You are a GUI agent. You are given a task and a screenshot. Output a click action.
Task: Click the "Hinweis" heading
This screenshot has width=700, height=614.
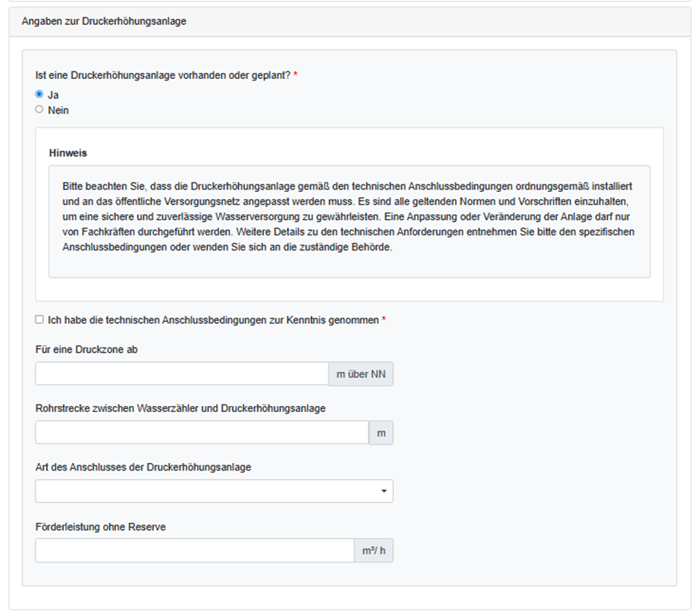[67, 153]
